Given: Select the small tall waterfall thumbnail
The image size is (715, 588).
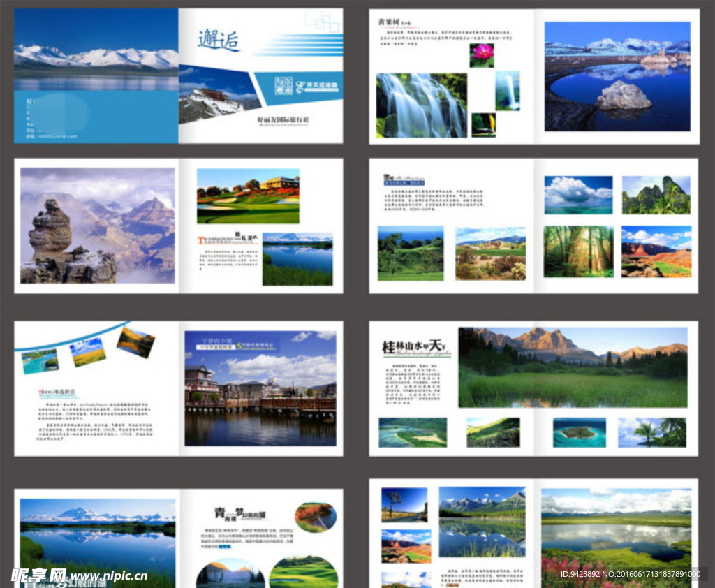Looking at the screenshot, I should tap(508, 90).
